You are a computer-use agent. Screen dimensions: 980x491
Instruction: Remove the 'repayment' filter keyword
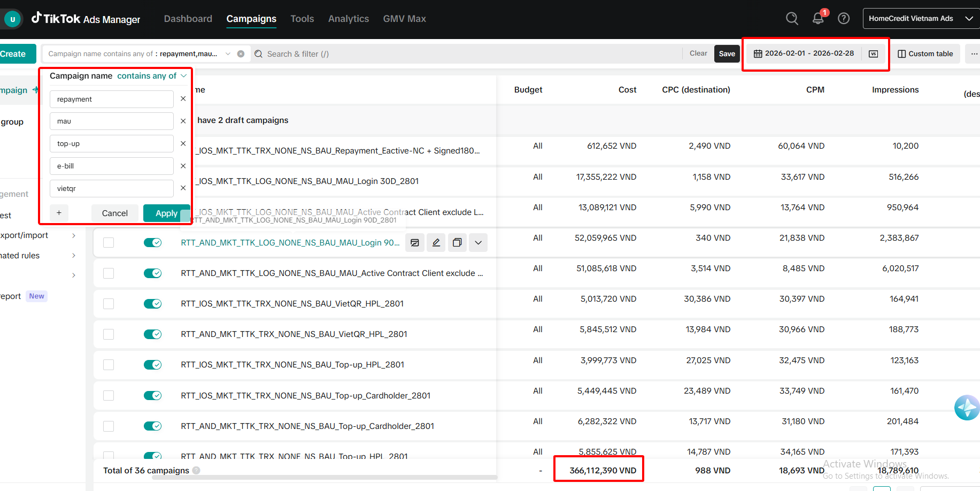183,99
